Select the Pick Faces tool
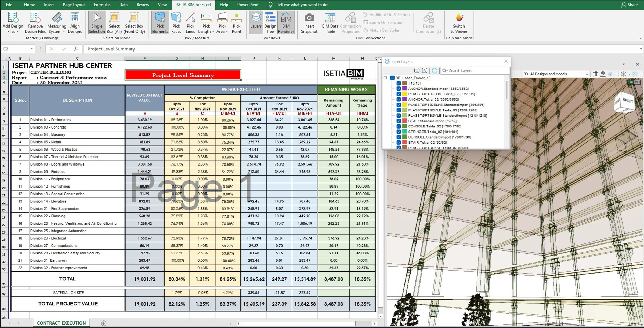Image resolution: width=644 pixels, height=328 pixels. point(176,23)
